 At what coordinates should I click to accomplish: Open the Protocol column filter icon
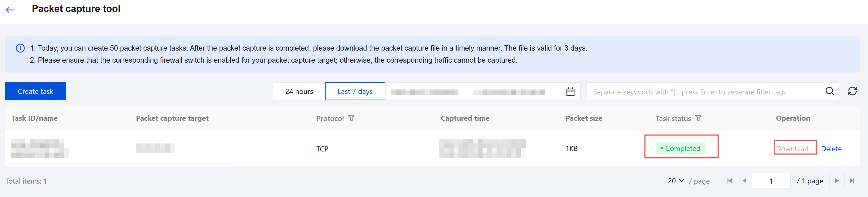pyautogui.click(x=351, y=118)
